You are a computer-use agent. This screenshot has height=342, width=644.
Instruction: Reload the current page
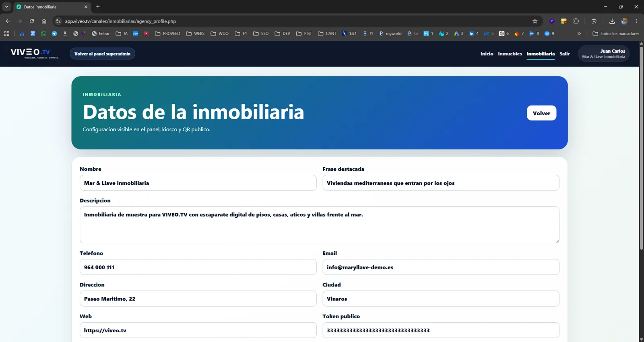(32, 21)
